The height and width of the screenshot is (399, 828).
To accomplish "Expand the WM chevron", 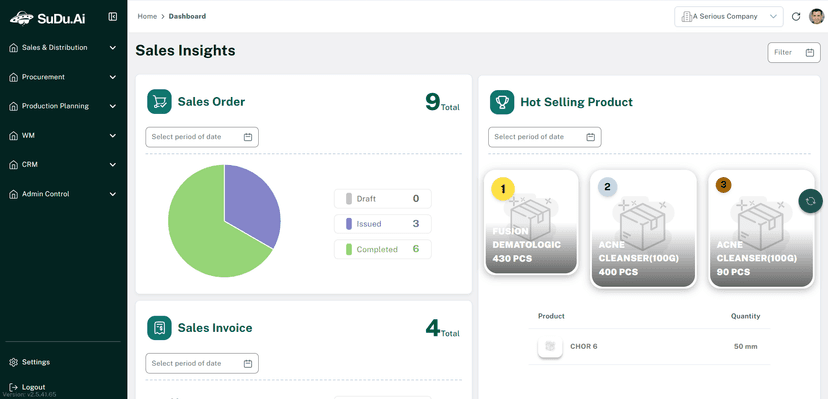I will (x=112, y=136).
